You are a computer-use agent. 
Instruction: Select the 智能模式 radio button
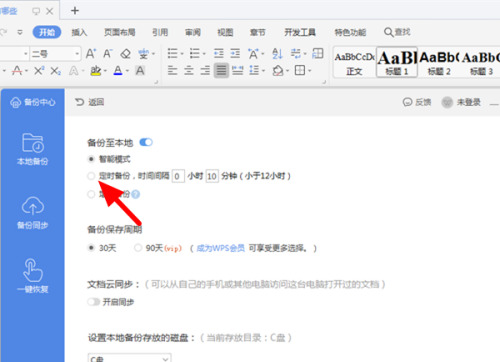[x=91, y=159]
